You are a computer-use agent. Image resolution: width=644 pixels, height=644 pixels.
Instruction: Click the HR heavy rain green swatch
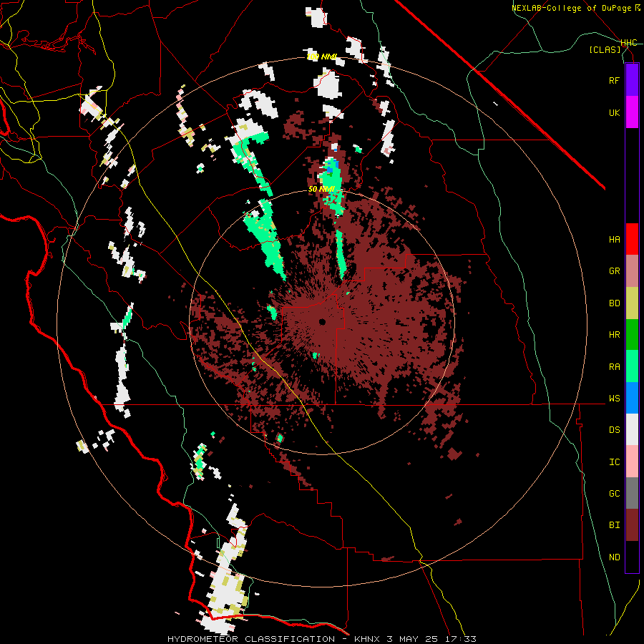pyautogui.click(x=632, y=335)
